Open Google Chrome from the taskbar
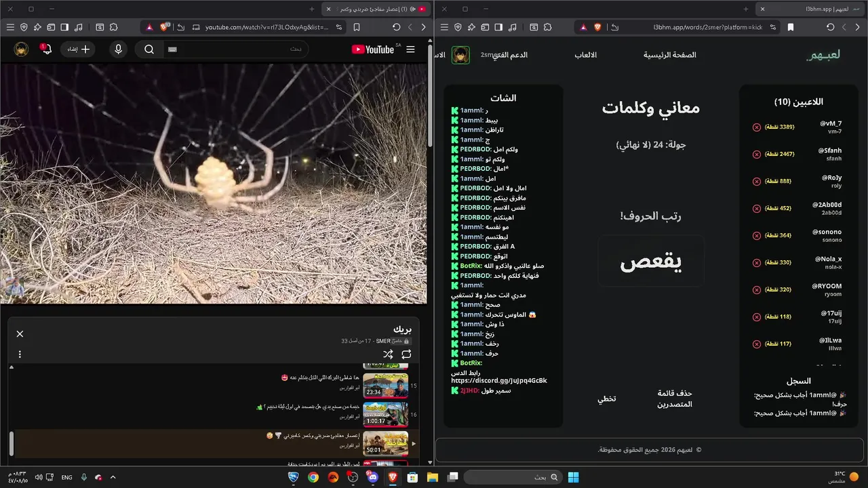Image resolution: width=868 pixels, height=488 pixels. tap(313, 477)
